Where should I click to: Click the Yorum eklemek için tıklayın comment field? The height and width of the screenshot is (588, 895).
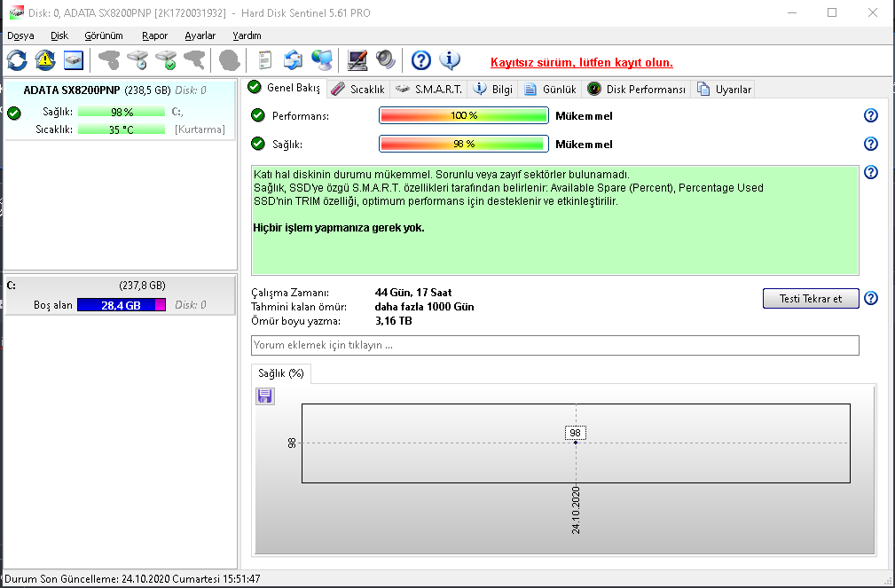click(554, 345)
